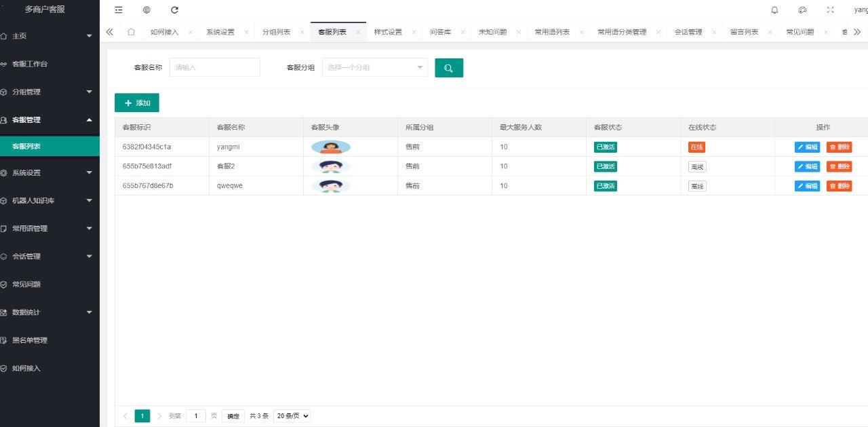Click the sidebar collapse menu icon
Screen dimensions: 868x427
(x=119, y=10)
